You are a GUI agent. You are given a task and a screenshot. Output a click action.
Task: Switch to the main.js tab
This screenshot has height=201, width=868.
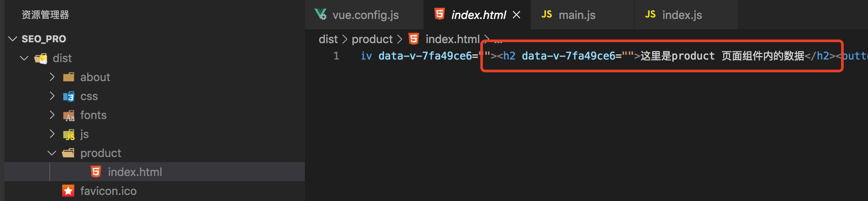[x=583, y=15]
